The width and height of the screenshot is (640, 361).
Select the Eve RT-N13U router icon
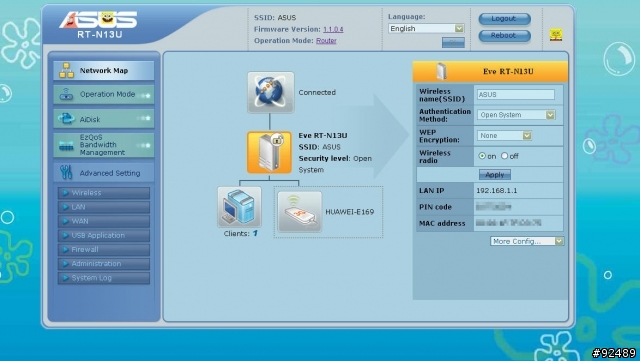(269, 152)
